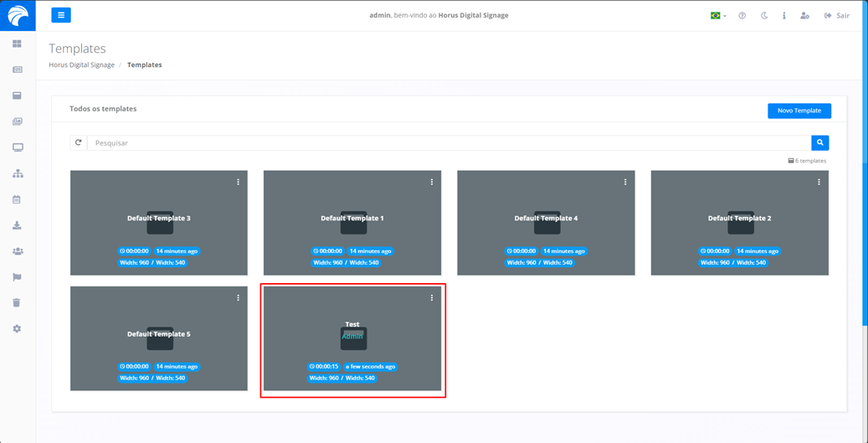Open three-dot menu on Default Template 3
This screenshot has height=443, width=868.
(x=238, y=182)
